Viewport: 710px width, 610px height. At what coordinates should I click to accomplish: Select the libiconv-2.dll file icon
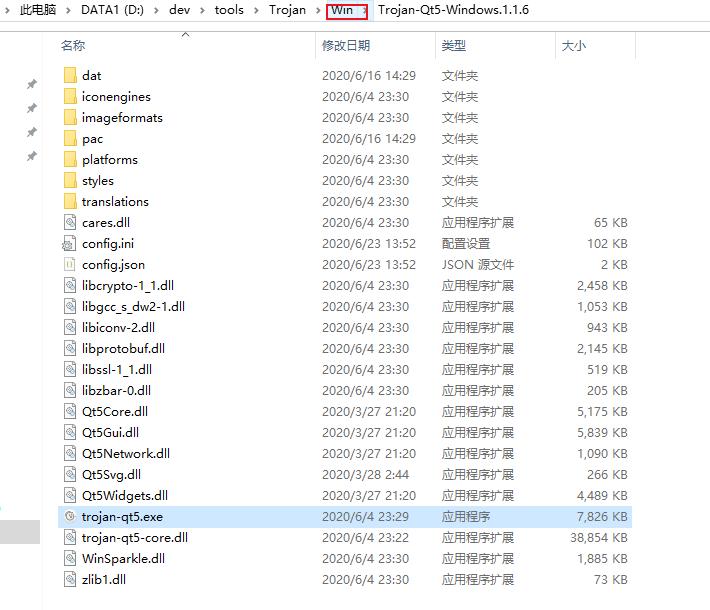point(70,327)
